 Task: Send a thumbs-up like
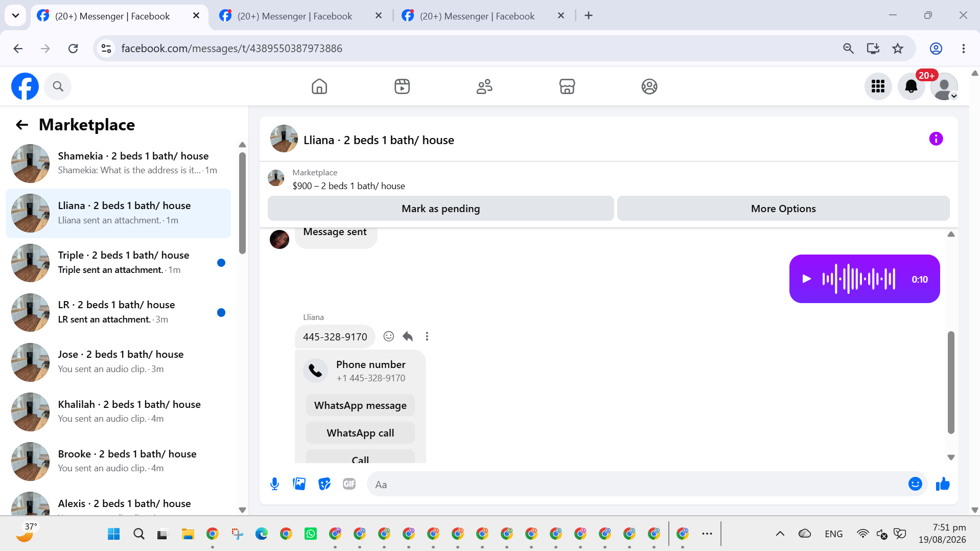(x=943, y=484)
